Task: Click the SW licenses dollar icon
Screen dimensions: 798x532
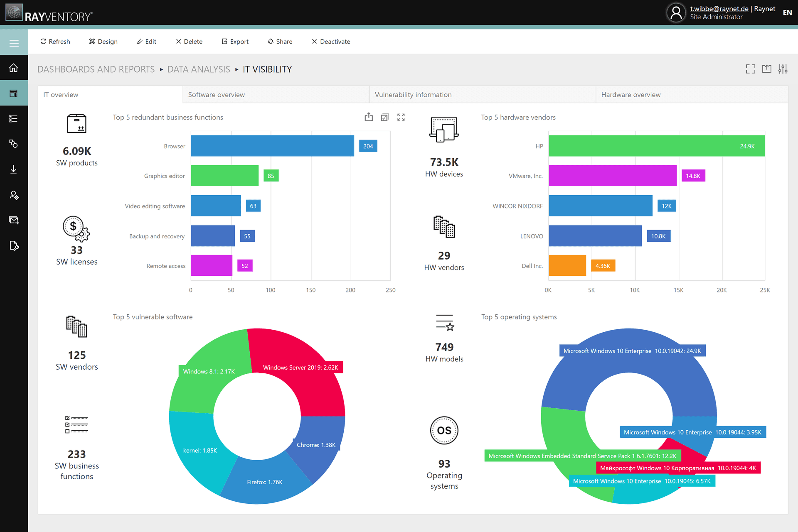Action: coord(76,229)
